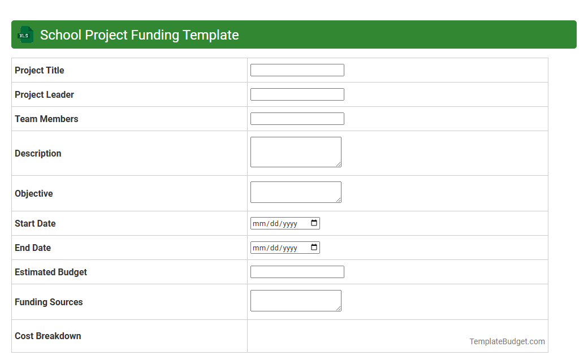Click the Cost Breakdown row label
The width and height of the screenshot is (588, 364).
47,336
